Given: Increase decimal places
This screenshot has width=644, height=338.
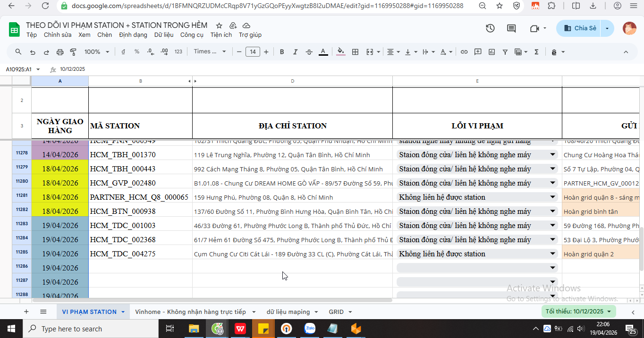Looking at the screenshot, I should 164,52.
